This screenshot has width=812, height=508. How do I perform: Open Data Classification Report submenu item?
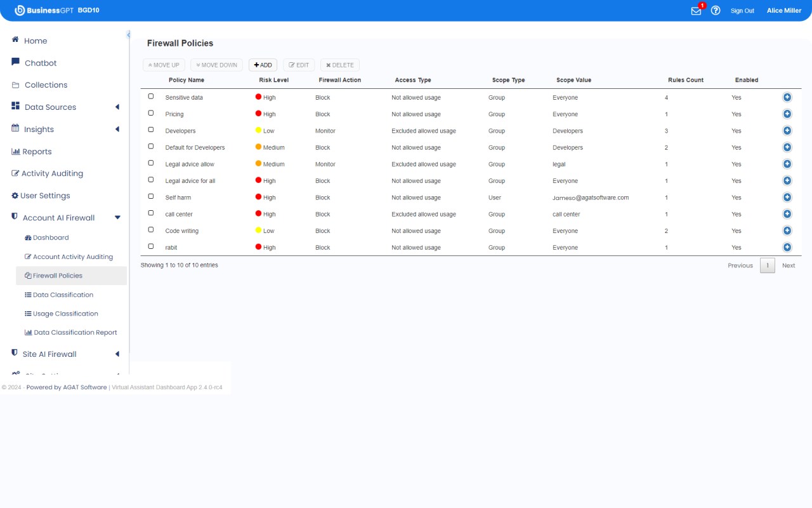point(71,332)
